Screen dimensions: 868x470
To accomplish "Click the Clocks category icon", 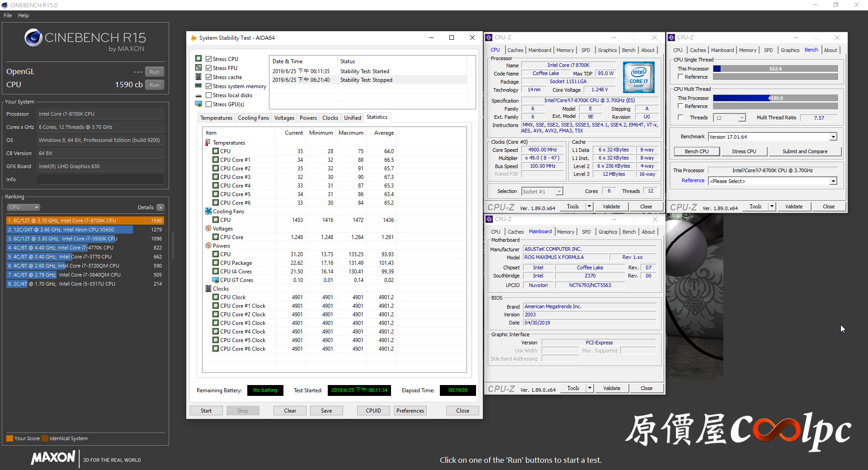I will [208, 288].
